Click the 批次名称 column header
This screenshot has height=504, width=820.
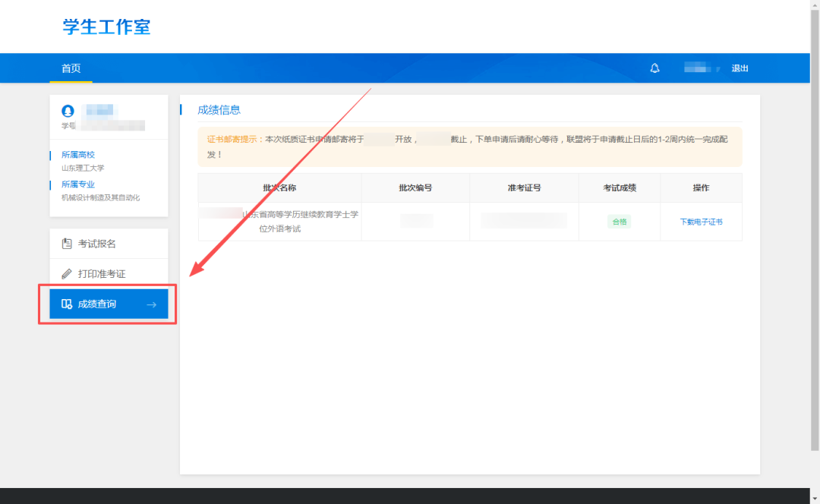[x=279, y=187]
